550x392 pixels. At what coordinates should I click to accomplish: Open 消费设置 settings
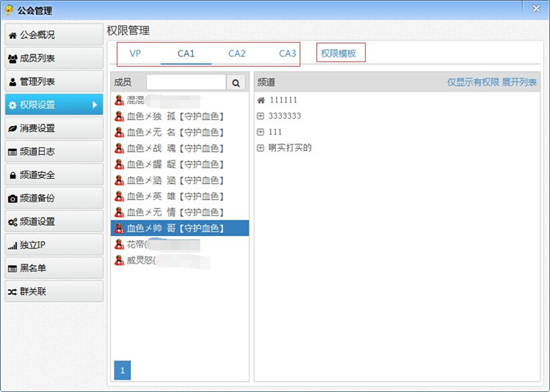pos(54,128)
